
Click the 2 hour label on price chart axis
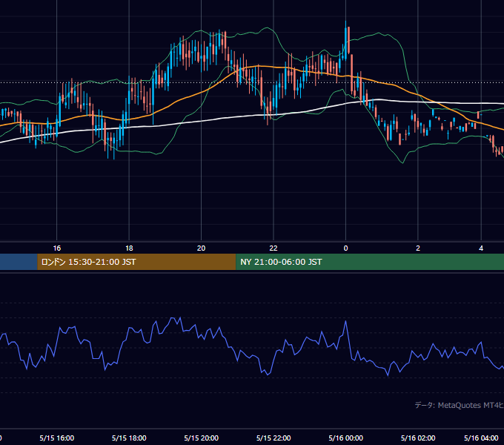[418, 248]
